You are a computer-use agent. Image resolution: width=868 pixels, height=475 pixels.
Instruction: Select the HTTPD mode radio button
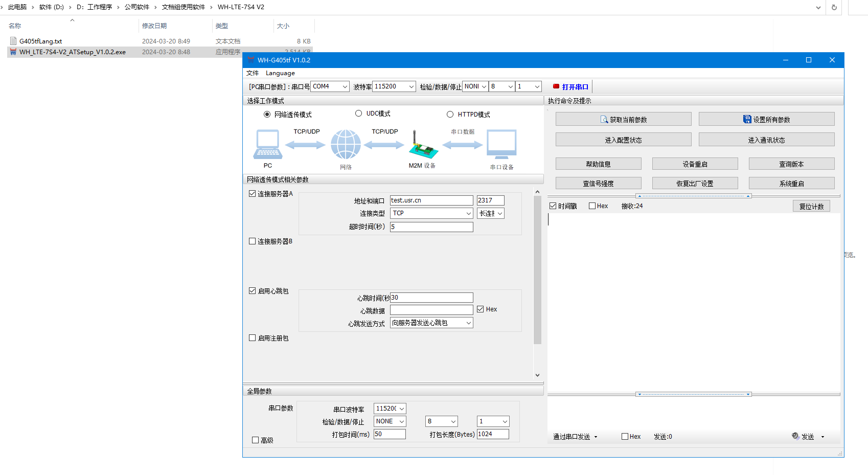coord(450,115)
